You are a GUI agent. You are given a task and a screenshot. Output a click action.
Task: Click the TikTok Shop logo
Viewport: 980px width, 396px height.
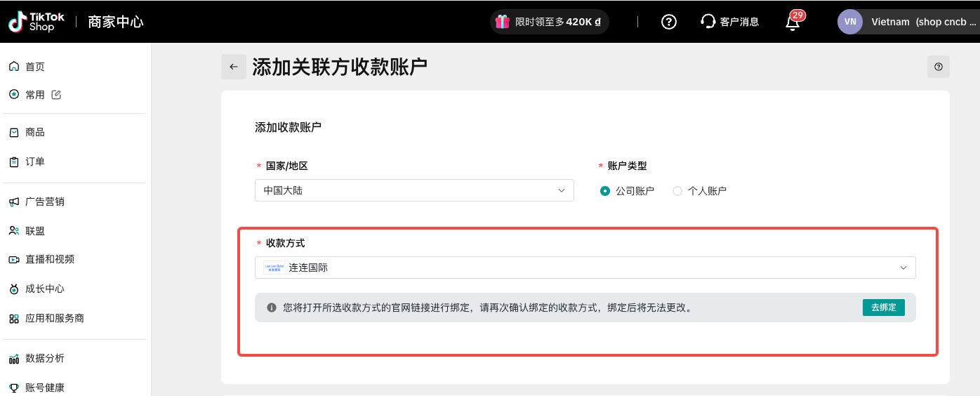(37, 22)
